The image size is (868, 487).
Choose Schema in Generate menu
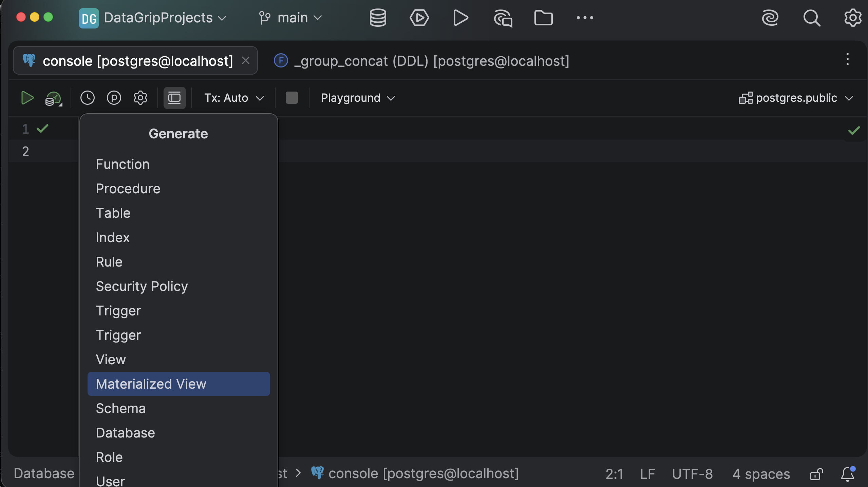179,408
